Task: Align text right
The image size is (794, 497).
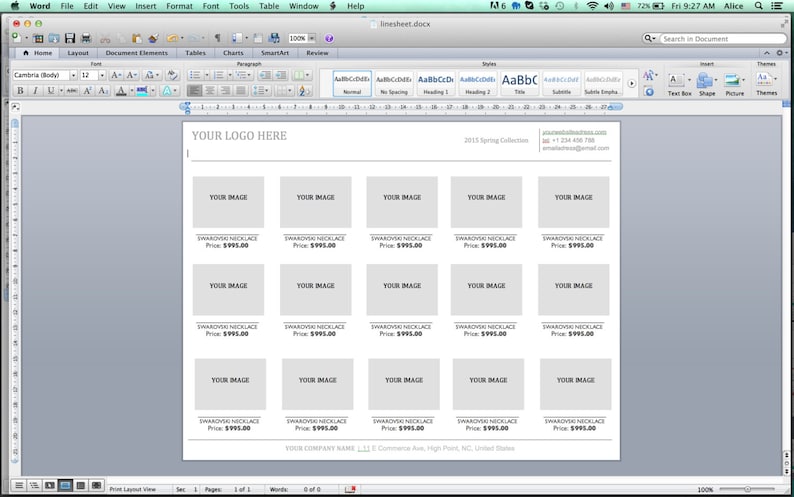Action: [225, 91]
